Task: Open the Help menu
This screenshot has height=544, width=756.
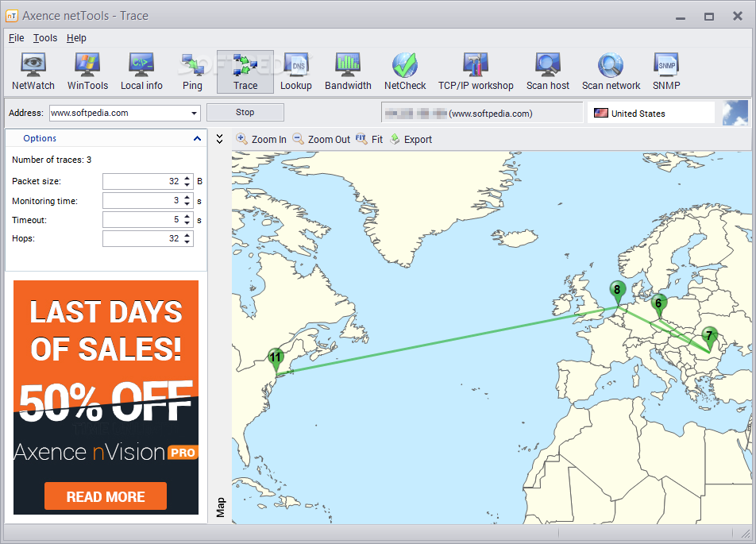Action: (76, 38)
